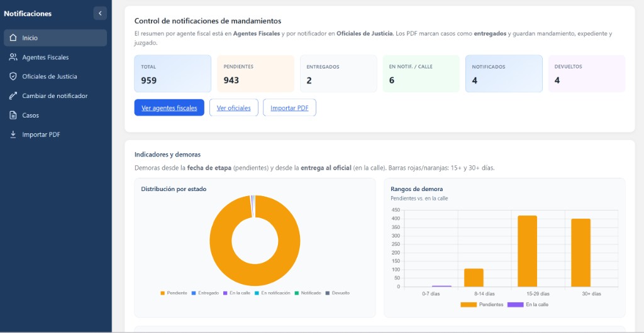Viewport: 644px width, 333px height.
Task: Select the Notificados 4 stat card
Action: tap(504, 74)
